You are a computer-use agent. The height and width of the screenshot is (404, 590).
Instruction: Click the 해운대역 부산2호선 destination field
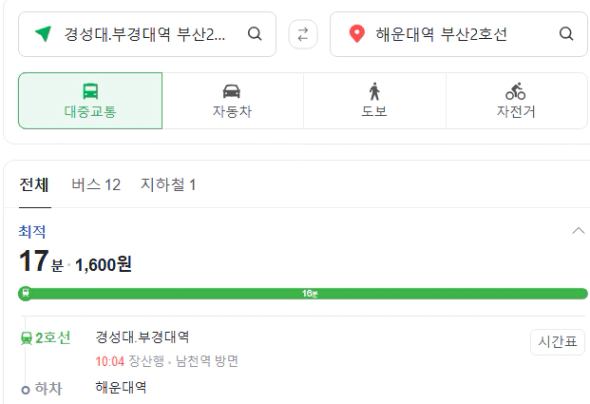[458, 34]
